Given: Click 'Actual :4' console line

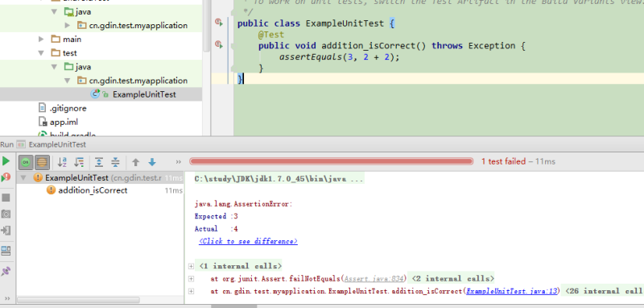Looking at the screenshot, I should pyautogui.click(x=217, y=229).
